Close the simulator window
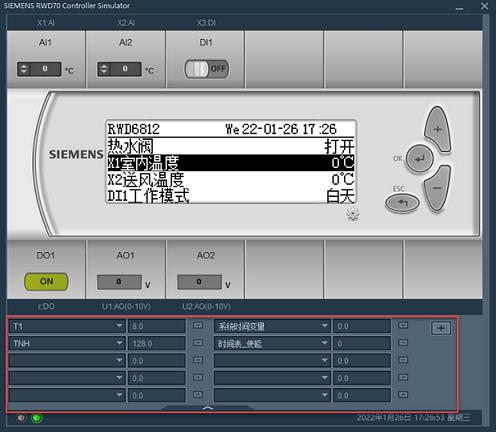Image resolution: width=496 pixels, height=432 pixels. (485, 6)
